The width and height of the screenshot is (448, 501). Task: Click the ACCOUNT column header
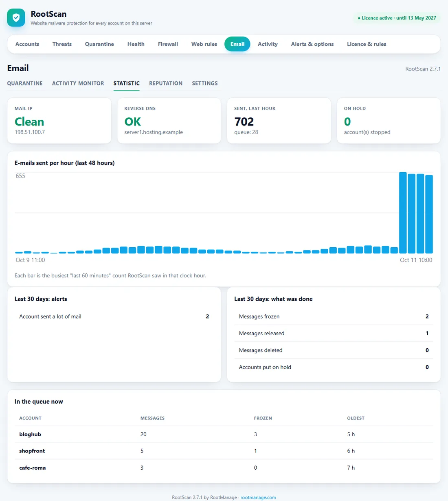pos(30,418)
